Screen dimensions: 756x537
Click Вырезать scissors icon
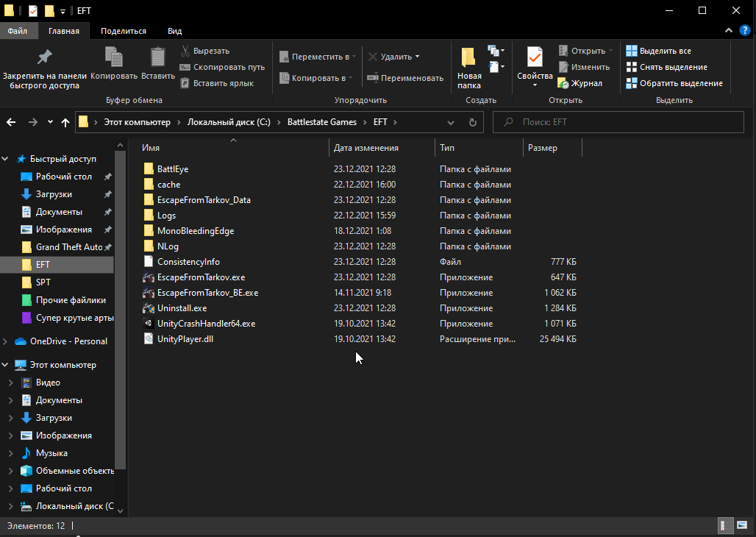185,51
